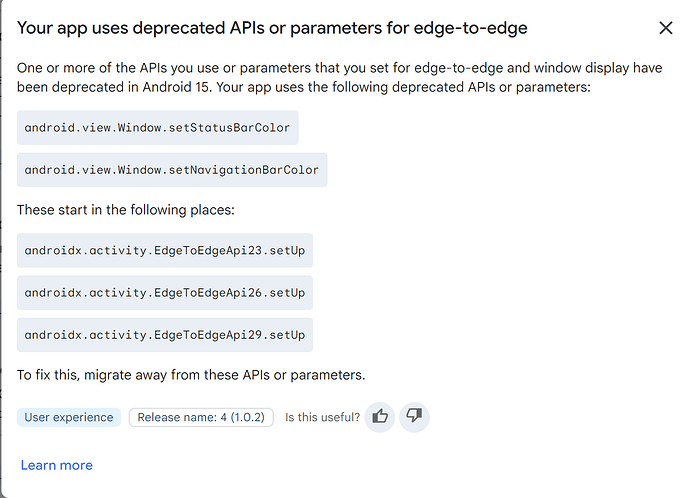
Task: Click the Window.setStatusBarColor code snippet
Action: [x=158, y=128]
